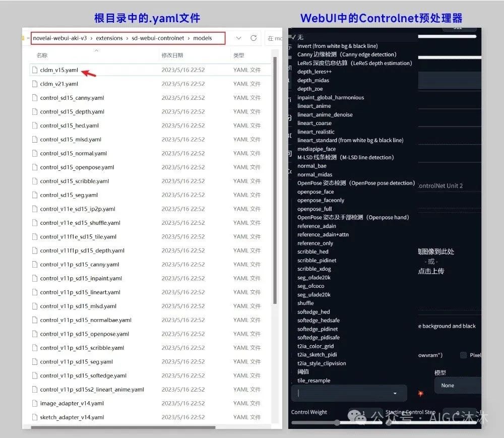Switch to ControlNet Unit 2 tab
The width and height of the screenshot is (504, 438).
(440, 186)
